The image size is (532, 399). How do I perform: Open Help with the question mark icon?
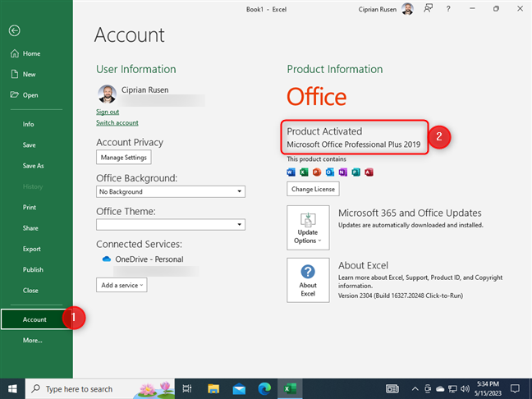(448, 9)
